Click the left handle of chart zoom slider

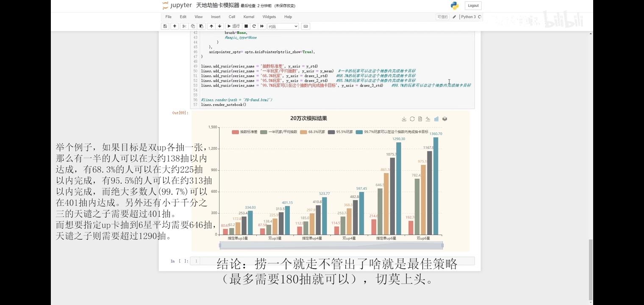(x=220, y=245)
